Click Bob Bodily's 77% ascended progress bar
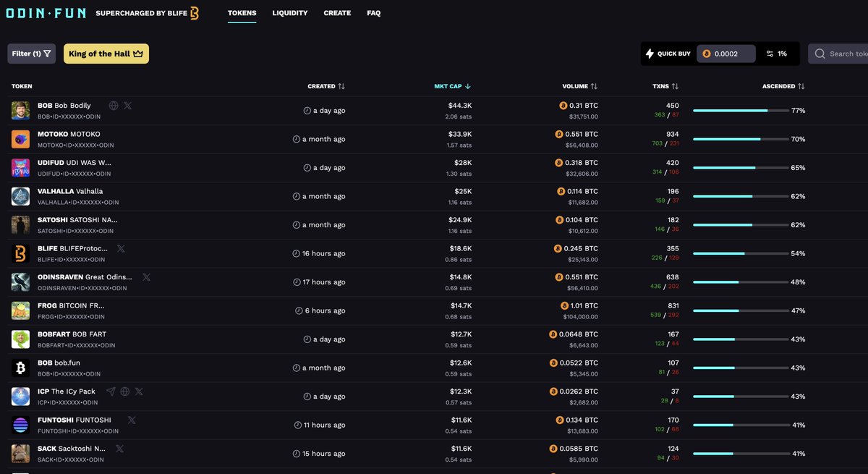The height and width of the screenshot is (474, 868). (741, 111)
